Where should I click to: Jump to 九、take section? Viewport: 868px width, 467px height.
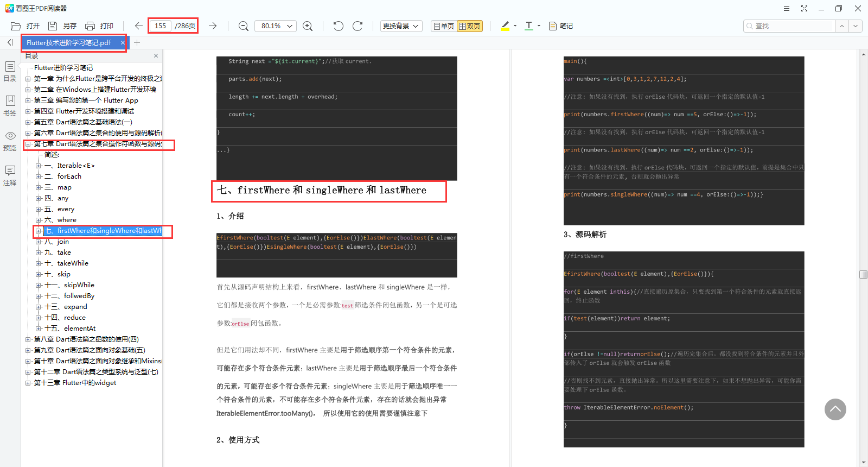click(58, 253)
